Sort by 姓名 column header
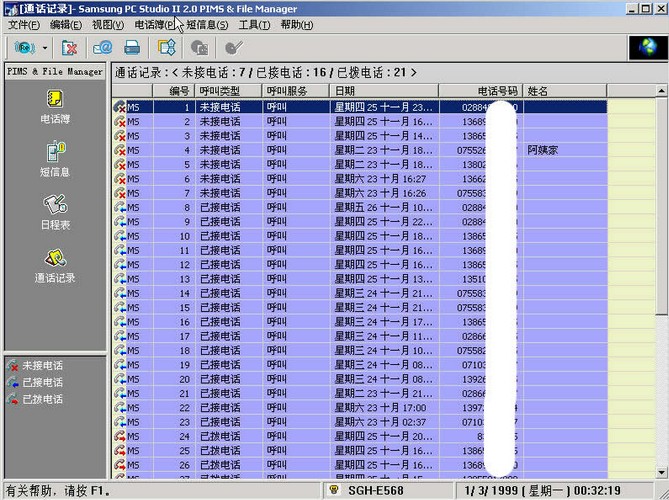This screenshot has width=669, height=500. [x=565, y=91]
